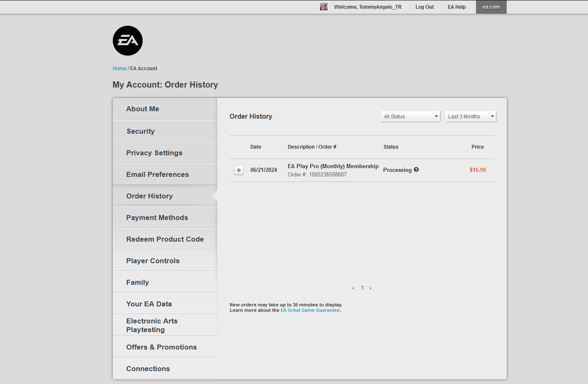Click the Processing status help icon
Viewport: 588px width, 384px height.
[x=416, y=169]
